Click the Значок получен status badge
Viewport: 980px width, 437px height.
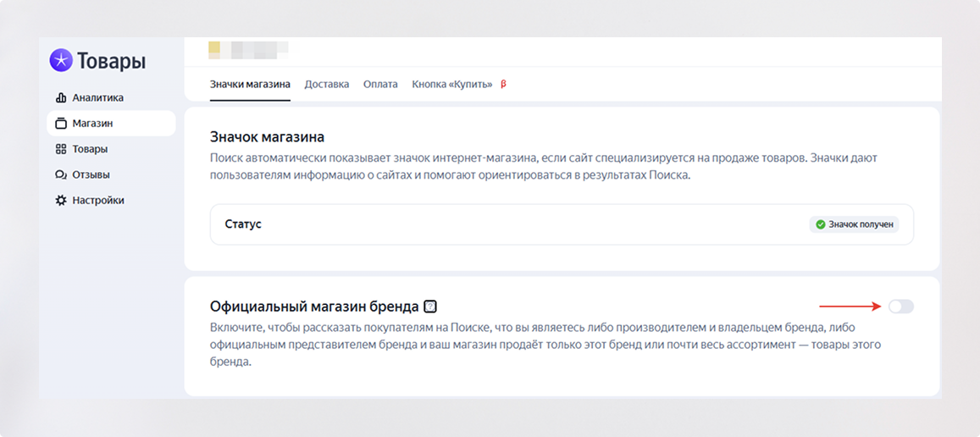854,224
